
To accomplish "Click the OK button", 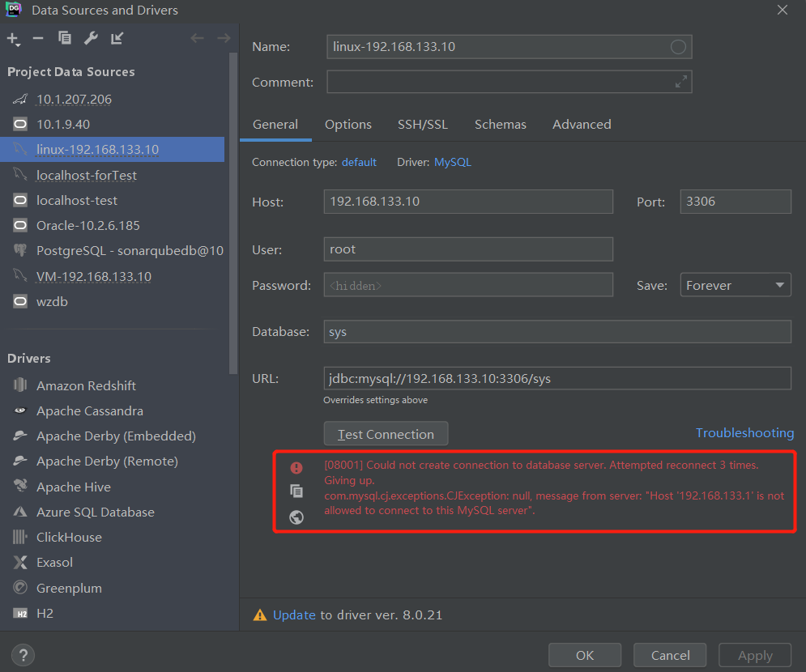I will pos(585,655).
